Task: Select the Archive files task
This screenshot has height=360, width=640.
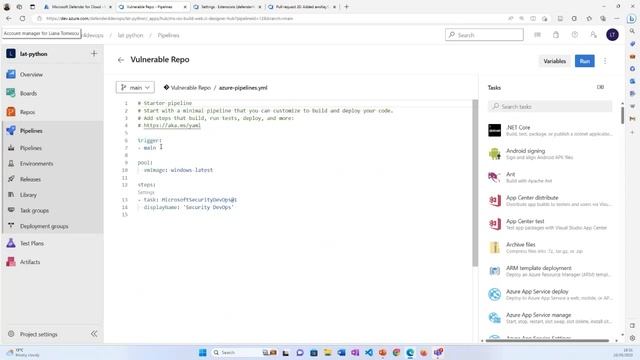Action: pos(550,247)
